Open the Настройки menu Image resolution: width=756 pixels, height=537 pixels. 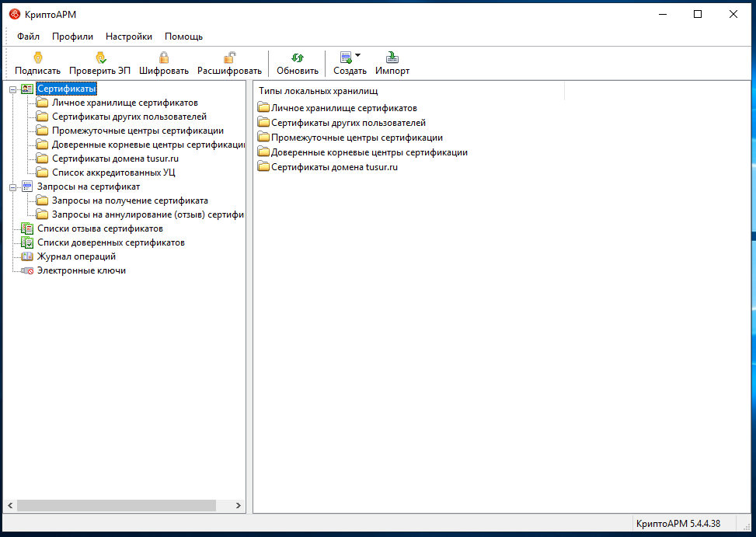click(x=129, y=37)
